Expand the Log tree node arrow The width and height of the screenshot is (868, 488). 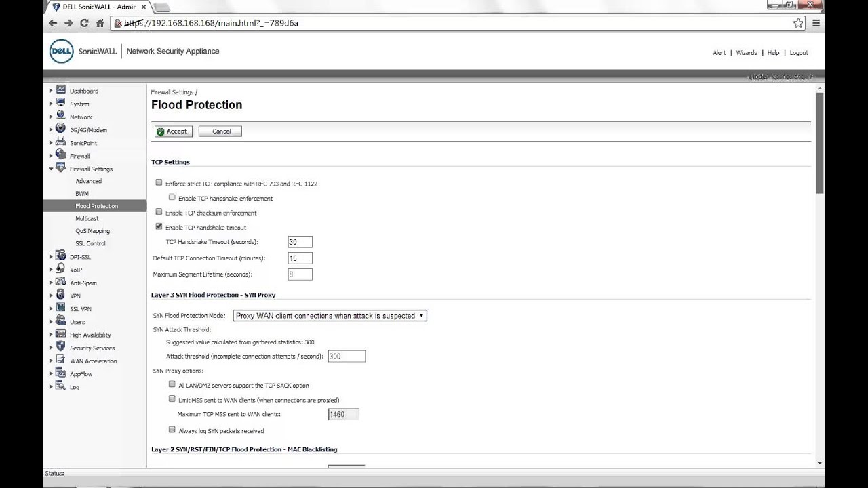pos(51,387)
